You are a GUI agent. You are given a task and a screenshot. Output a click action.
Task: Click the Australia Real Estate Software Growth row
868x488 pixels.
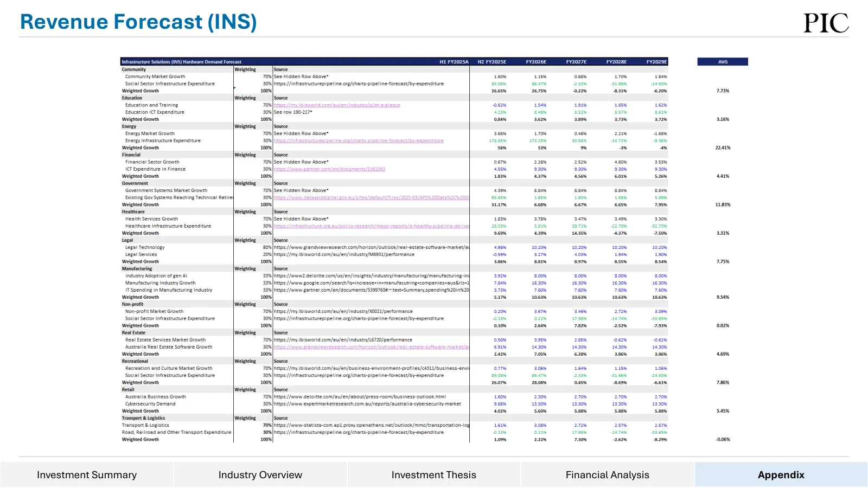(169, 347)
